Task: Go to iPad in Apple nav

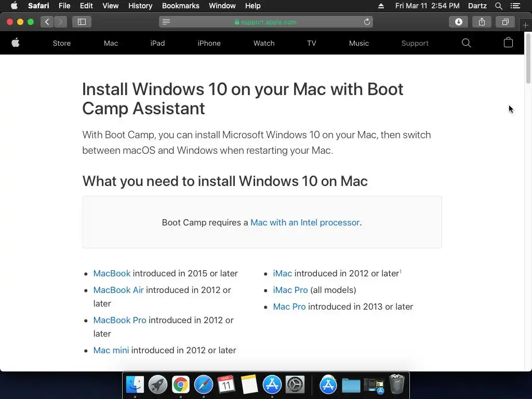Action: [157, 43]
